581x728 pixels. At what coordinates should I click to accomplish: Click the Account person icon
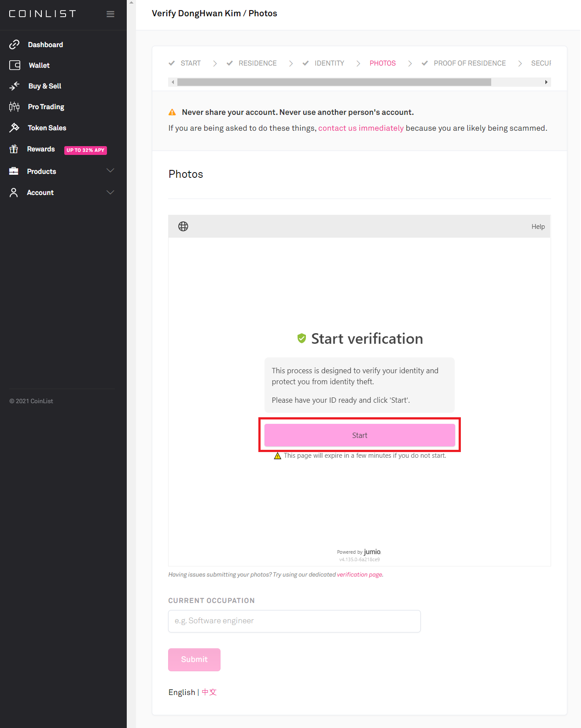[x=14, y=192]
